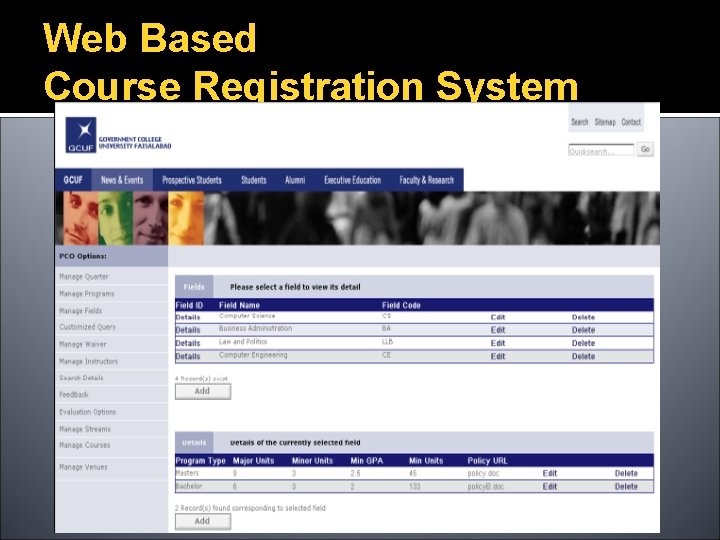Open the Alumni menu item

(x=295, y=180)
